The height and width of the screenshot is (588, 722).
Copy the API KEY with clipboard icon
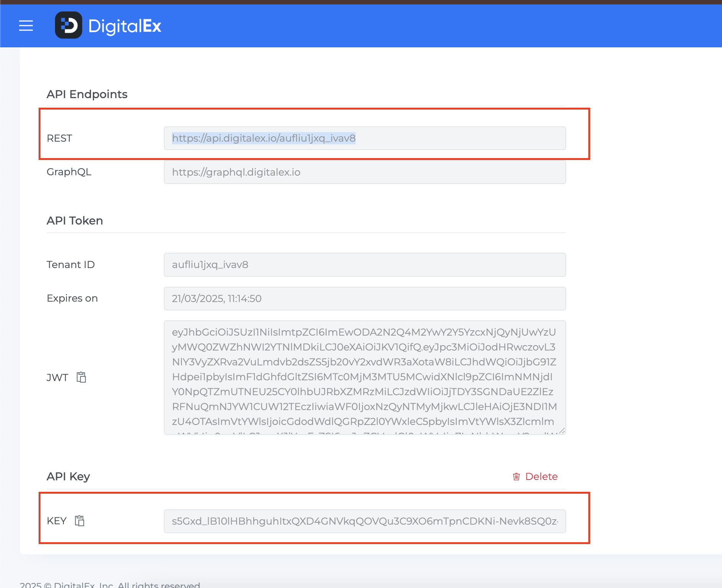pos(79,521)
